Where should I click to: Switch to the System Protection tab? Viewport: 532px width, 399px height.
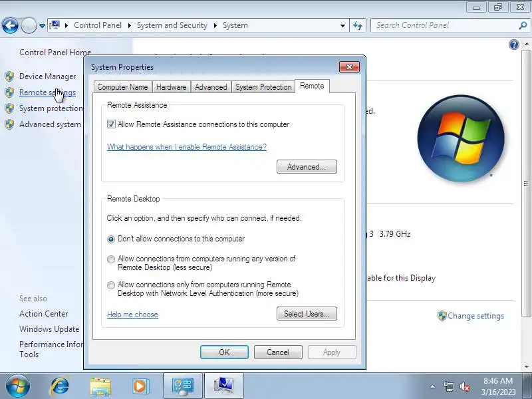coord(263,87)
